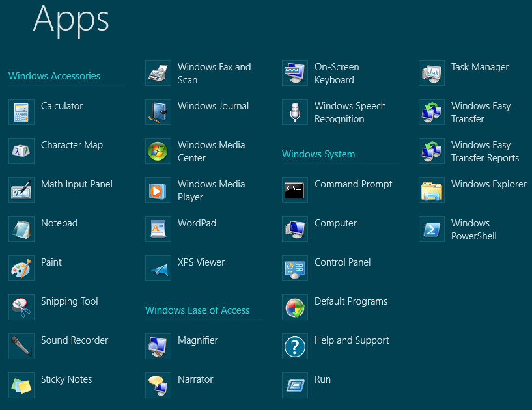Image resolution: width=532 pixels, height=410 pixels.
Task: Click the "Run" label
Action: tap(323, 379)
